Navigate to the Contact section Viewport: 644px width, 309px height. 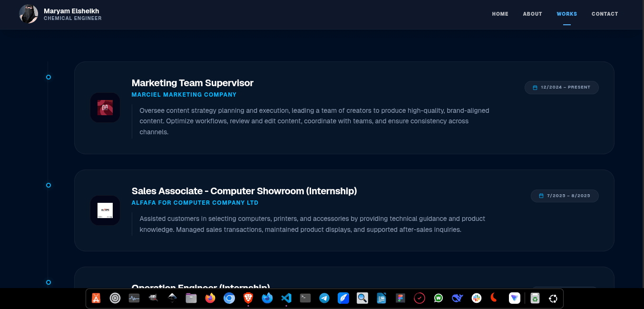pos(605,14)
